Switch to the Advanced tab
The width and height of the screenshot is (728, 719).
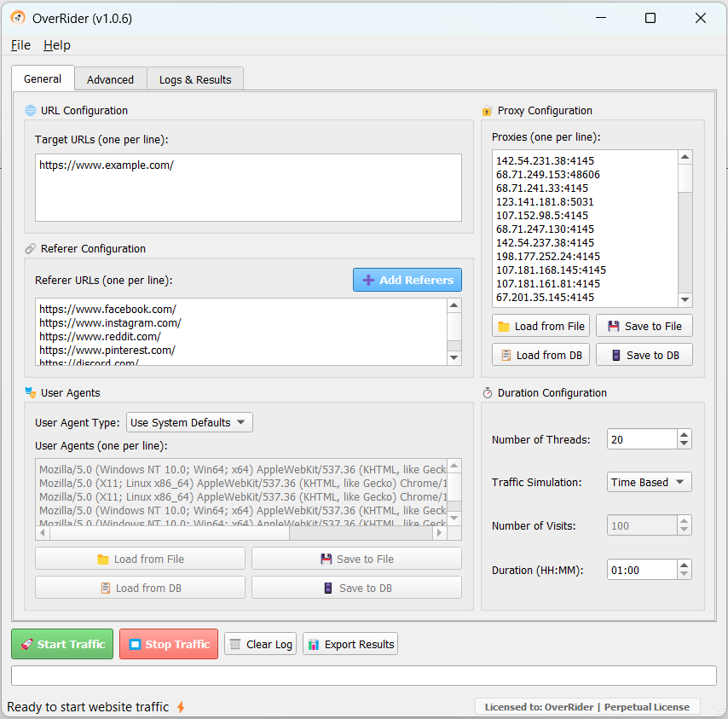[x=110, y=79]
